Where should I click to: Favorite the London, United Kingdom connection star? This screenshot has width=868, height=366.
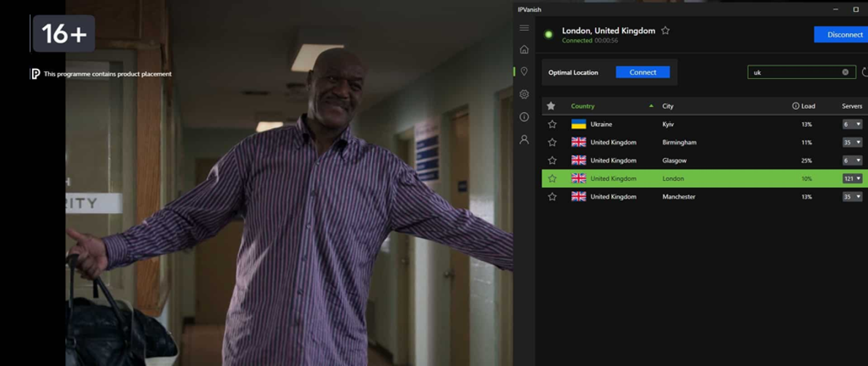coord(665,31)
